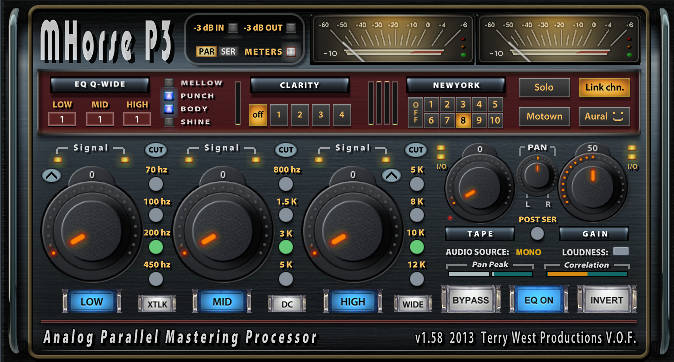Click the DC filter button
Screen dimensions: 674x362
[x=287, y=304]
